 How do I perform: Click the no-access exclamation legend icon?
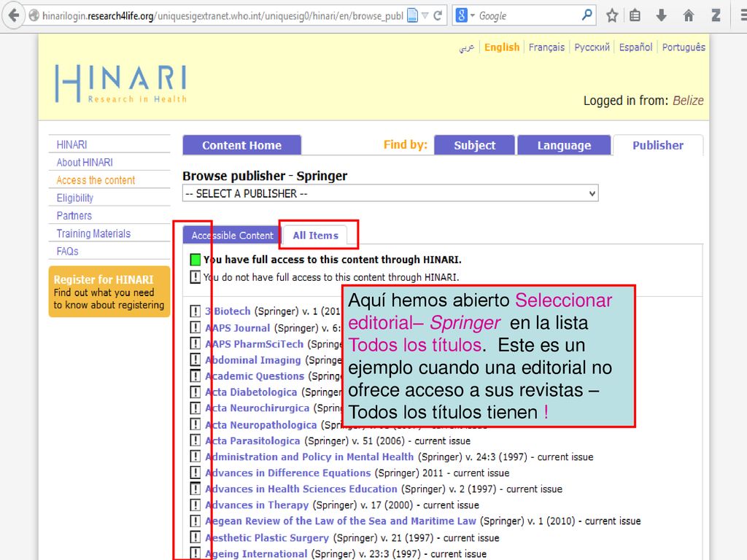pos(195,276)
